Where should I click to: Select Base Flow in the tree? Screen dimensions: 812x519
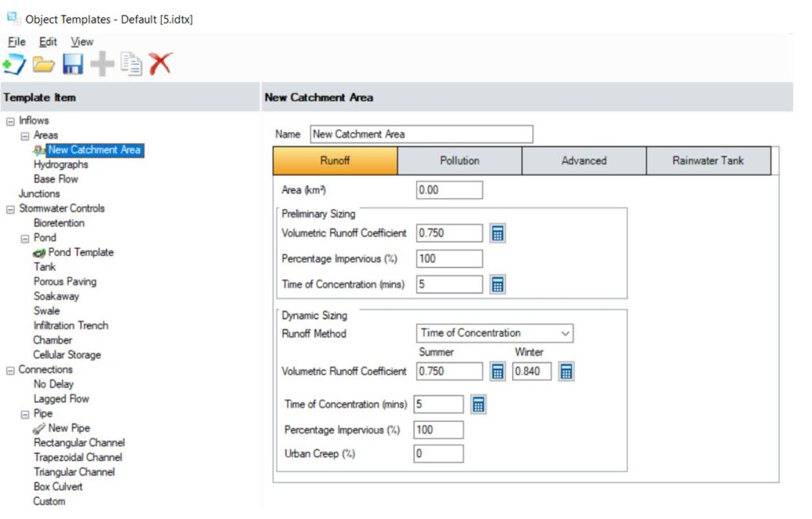pos(56,180)
